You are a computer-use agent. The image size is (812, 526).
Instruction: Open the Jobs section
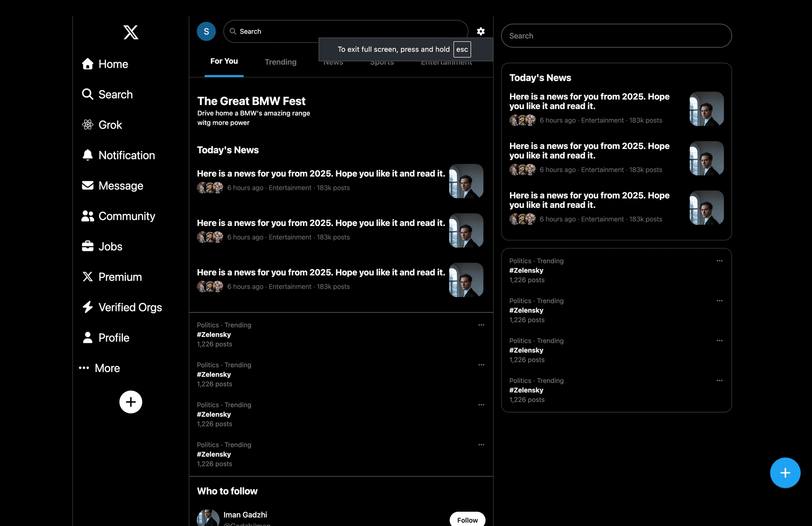click(110, 246)
